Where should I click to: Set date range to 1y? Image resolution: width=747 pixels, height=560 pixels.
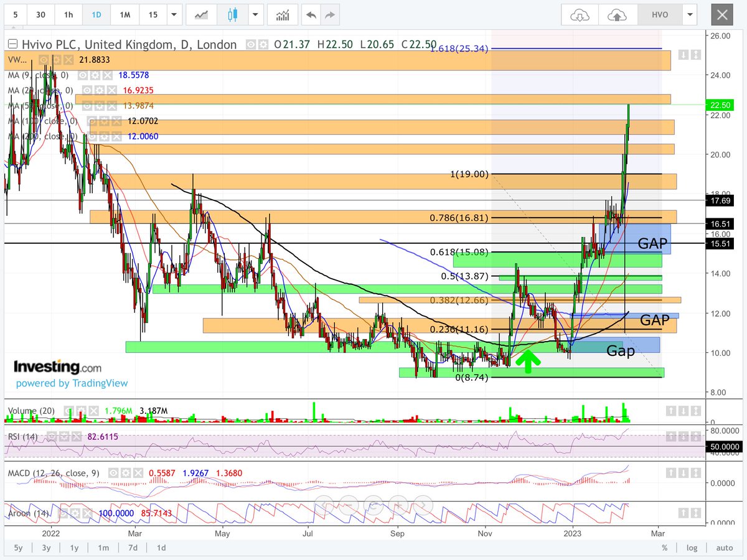click(x=74, y=548)
